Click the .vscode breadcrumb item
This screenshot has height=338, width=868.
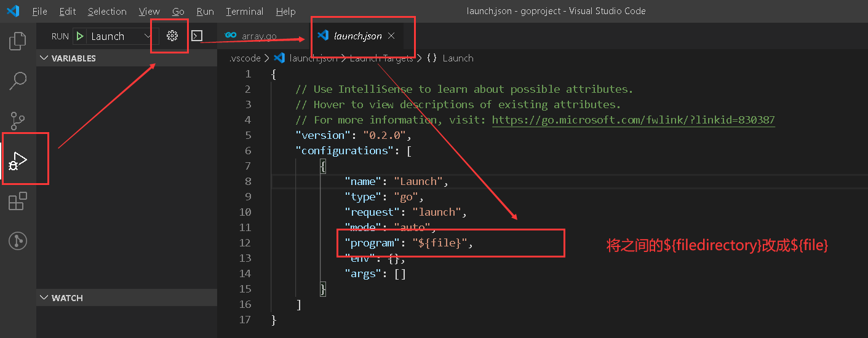click(245, 58)
